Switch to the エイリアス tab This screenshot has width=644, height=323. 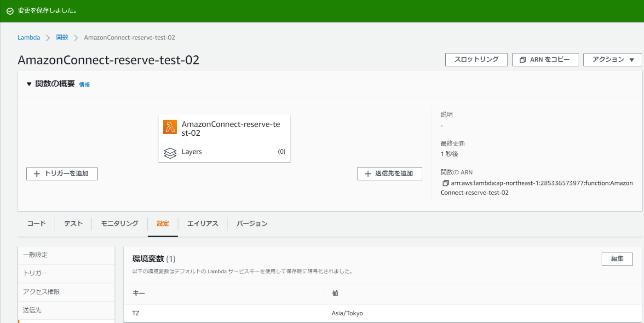tap(202, 224)
